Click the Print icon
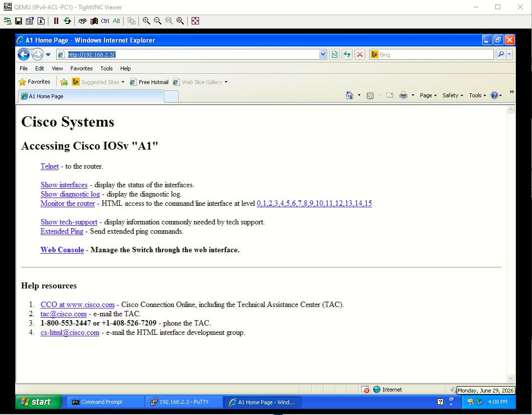This screenshot has height=415, width=532. [403, 96]
